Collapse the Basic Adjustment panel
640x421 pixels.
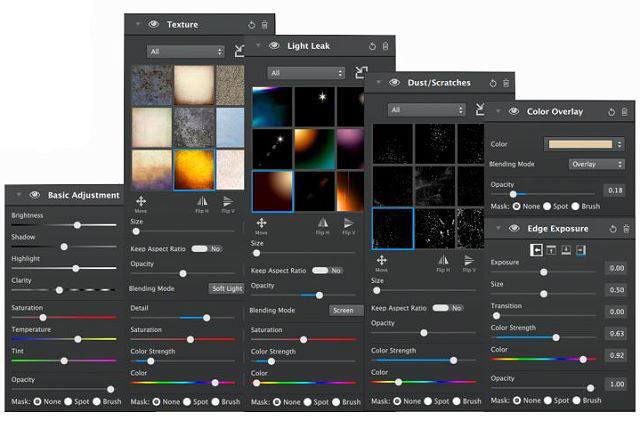(x=18, y=195)
